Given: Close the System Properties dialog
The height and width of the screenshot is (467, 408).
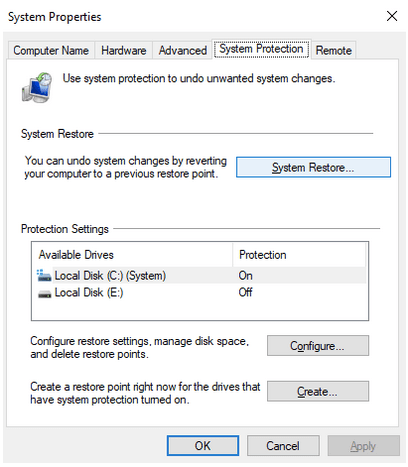Looking at the screenshot, I should pos(392,16).
